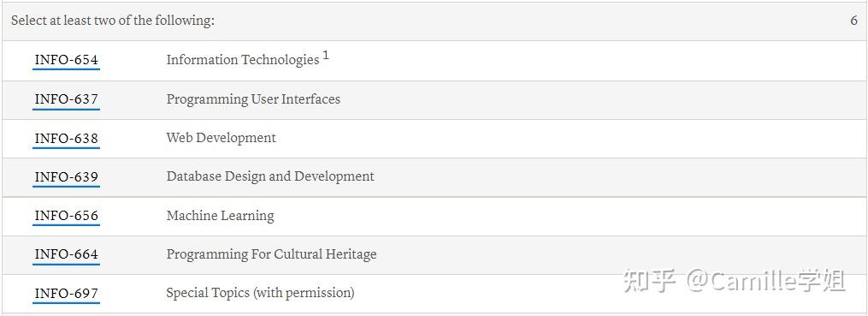Select the Web Development course title
Viewport: 868px width, 316px height.
(221, 138)
